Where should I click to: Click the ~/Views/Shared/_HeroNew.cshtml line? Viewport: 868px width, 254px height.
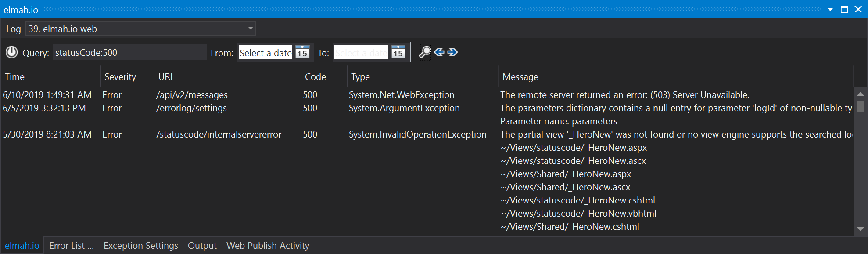(x=570, y=227)
